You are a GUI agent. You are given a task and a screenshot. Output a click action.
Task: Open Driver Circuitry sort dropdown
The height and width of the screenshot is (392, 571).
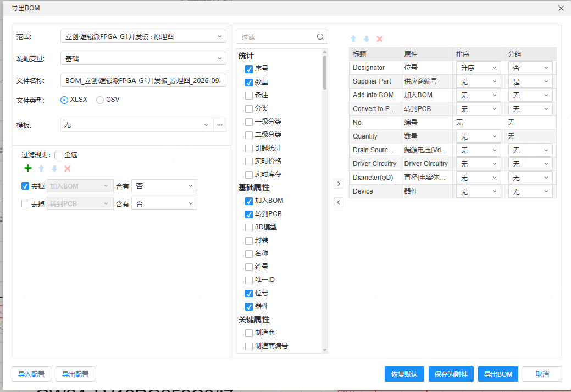(x=478, y=164)
